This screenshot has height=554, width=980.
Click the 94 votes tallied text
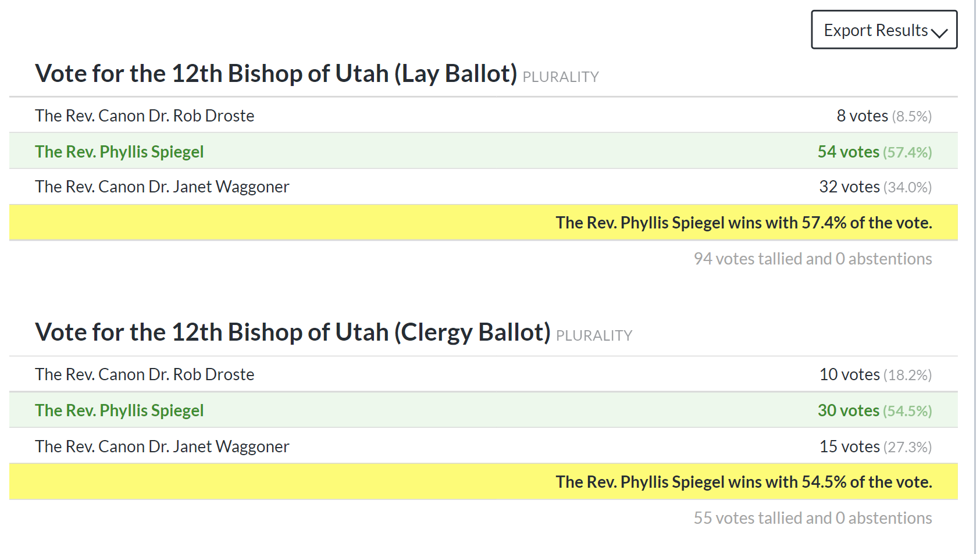tap(813, 259)
